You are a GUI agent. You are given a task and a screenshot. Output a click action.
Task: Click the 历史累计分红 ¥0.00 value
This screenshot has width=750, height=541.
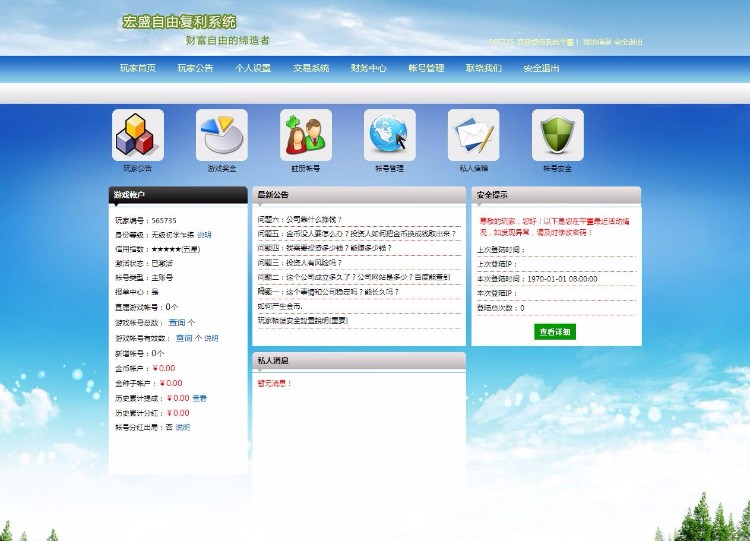[x=178, y=413]
